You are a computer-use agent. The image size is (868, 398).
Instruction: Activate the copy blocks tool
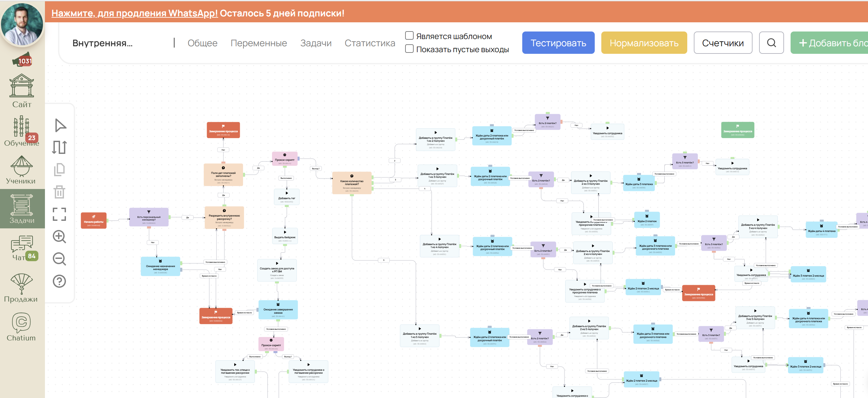(59, 170)
